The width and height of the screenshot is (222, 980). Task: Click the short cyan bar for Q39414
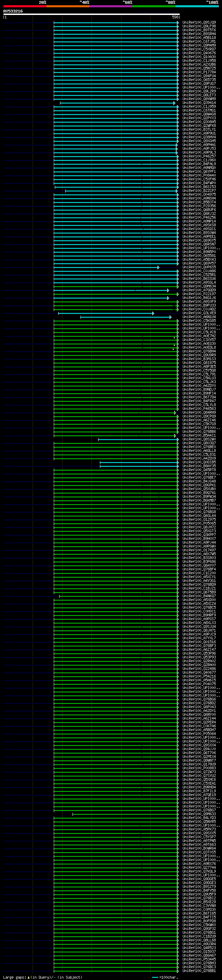point(118,103)
